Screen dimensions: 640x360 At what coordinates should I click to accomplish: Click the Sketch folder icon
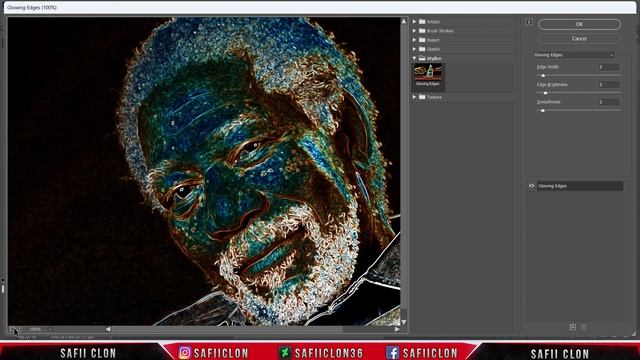pyautogui.click(x=422, y=49)
